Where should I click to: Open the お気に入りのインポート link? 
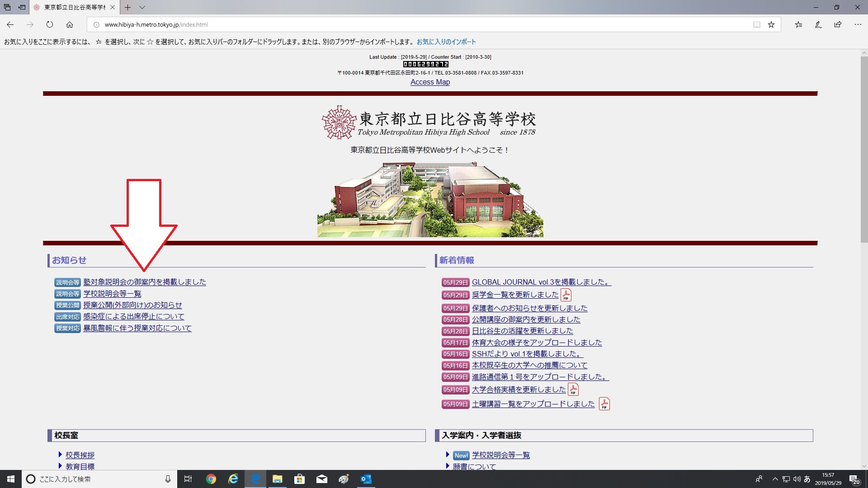[446, 42]
